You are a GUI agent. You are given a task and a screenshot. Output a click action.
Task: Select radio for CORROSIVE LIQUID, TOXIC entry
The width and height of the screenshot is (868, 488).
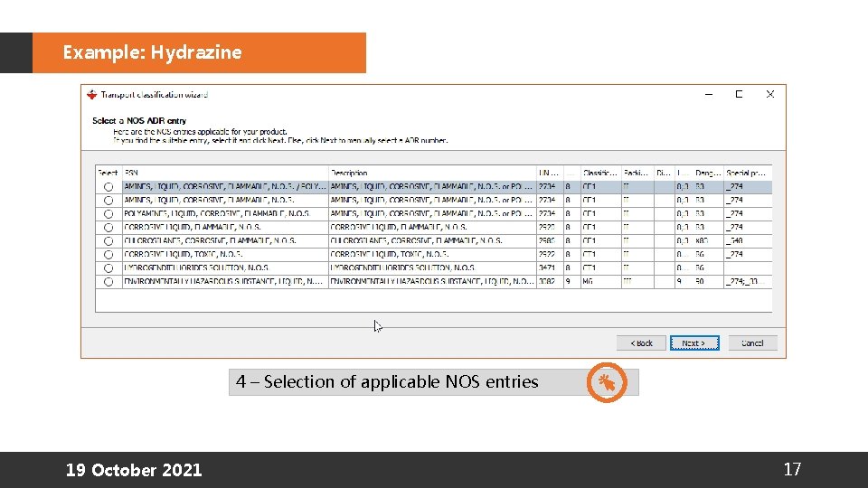108,255
